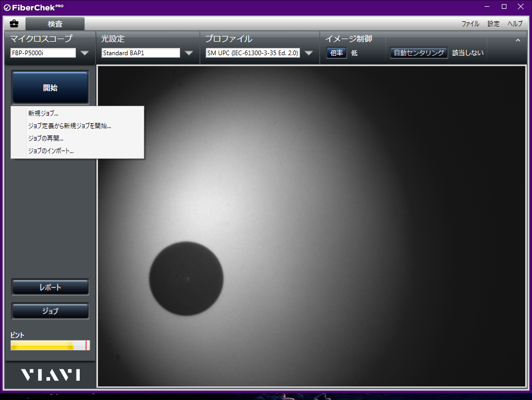Image resolution: width=532 pixels, height=400 pixels.
Task: Click the Standard BAP1 field
Action: click(141, 53)
